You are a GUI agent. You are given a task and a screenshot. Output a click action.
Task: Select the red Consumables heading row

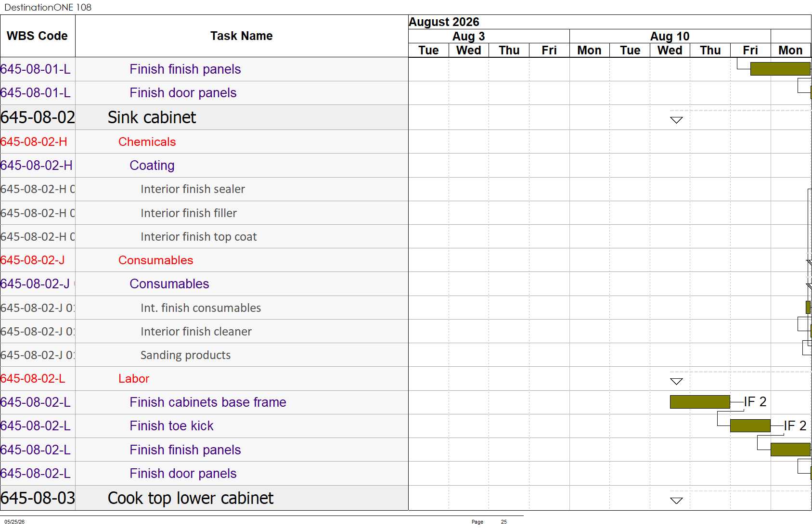point(204,260)
